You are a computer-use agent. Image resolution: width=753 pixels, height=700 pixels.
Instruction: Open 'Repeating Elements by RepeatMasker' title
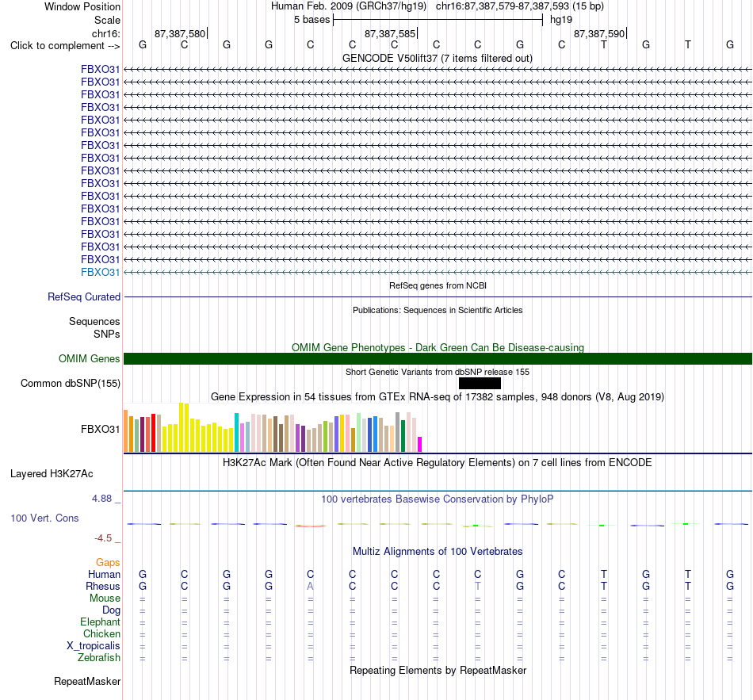pos(438,670)
